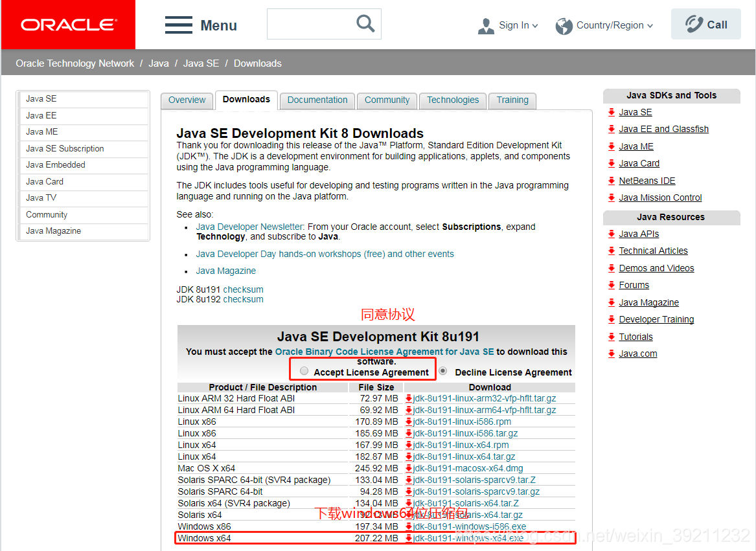Click the Call phone icon
This screenshot has width=756, height=551.
(694, 24)
